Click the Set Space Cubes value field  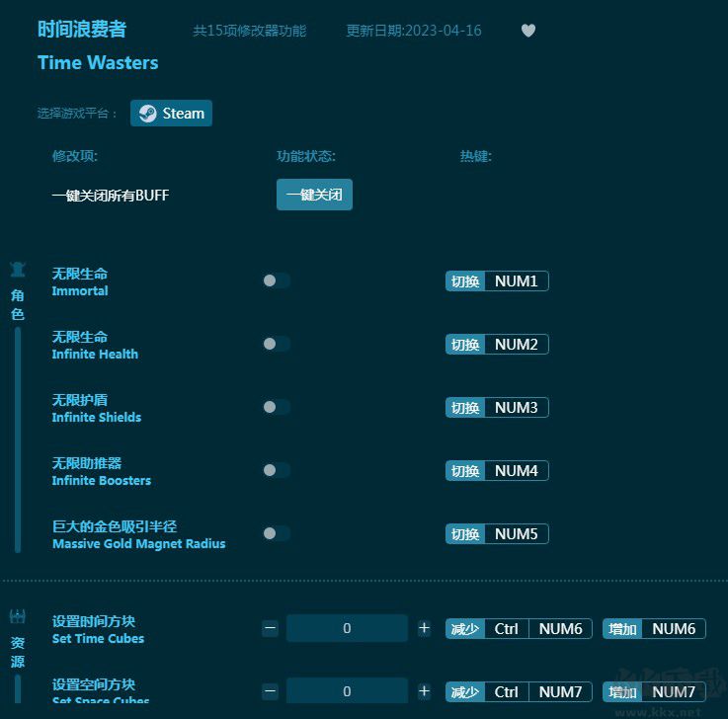pyautogui.click(x=347, y=690)
